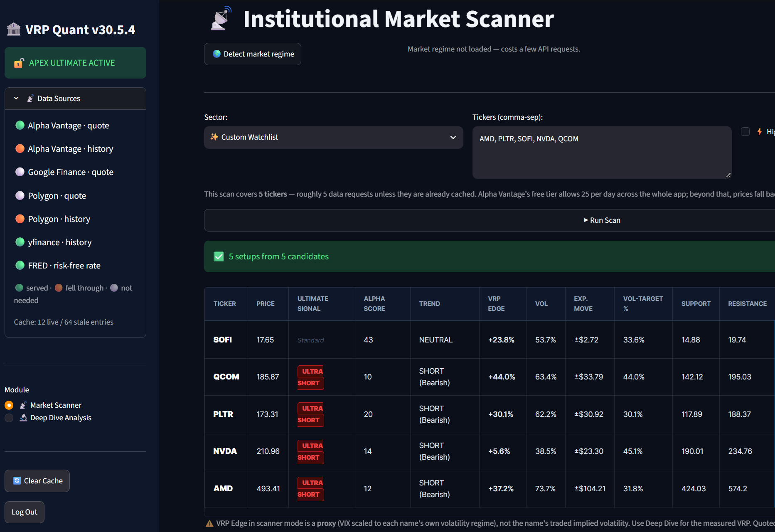Screen dimensions: 775x532
Task: Click the ULTRA SHORT badge in QCOM row
Action: click(310, 377)
